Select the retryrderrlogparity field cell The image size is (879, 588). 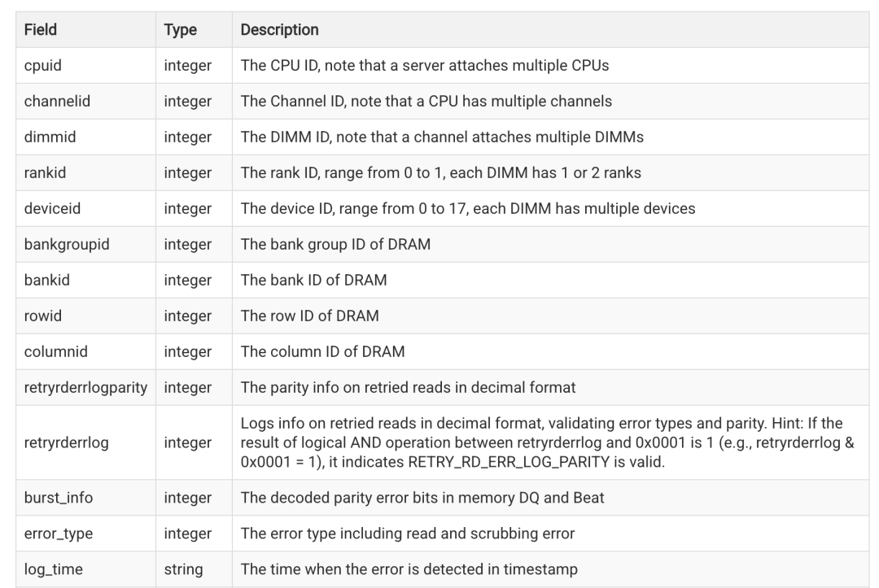(85, 387)
